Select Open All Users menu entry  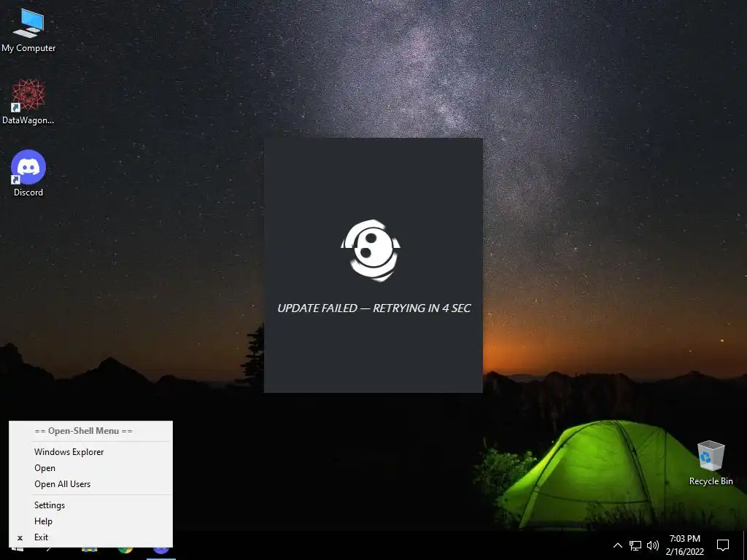click(x=90, y=484)
